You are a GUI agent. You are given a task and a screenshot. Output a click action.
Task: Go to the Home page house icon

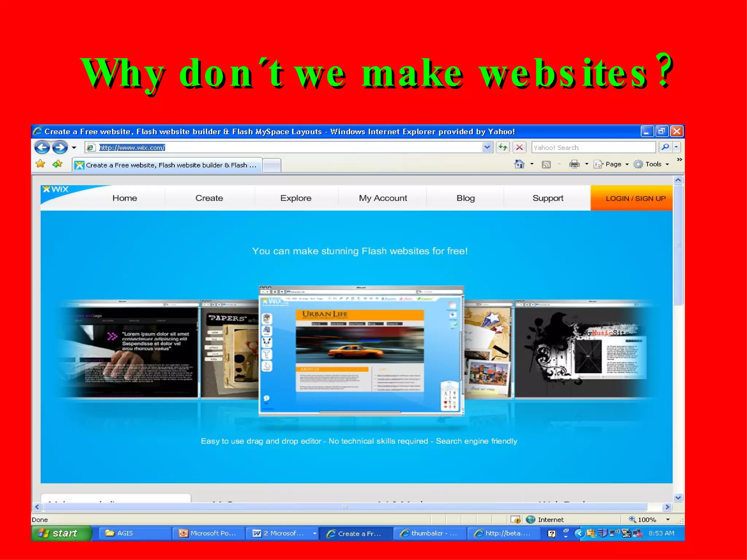(x=519, y=164)
